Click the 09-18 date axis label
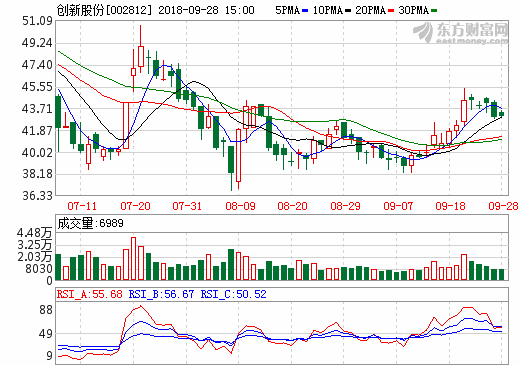 [450, 206]
